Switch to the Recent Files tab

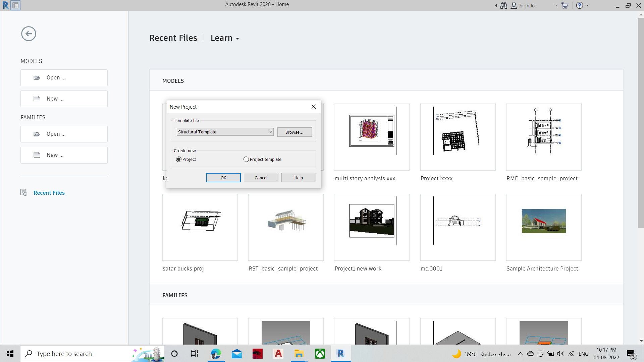coord(173,38)
